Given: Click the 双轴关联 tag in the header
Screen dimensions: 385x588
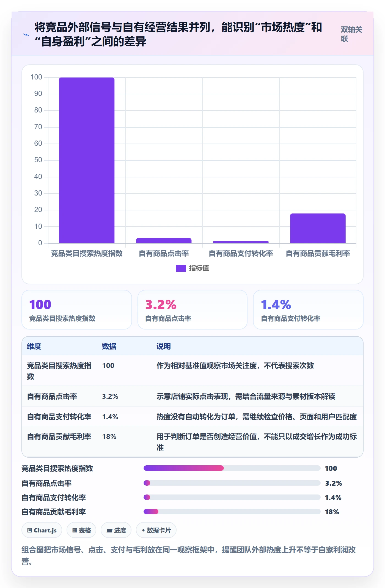Looking at the screenshot, I should coord(351,34).
